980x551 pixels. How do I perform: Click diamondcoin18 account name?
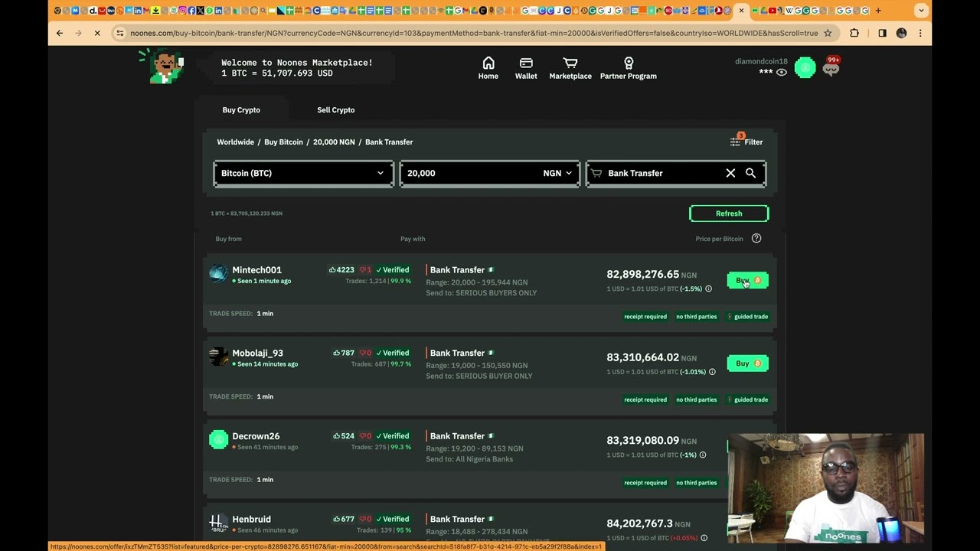(x=761, y=61)
